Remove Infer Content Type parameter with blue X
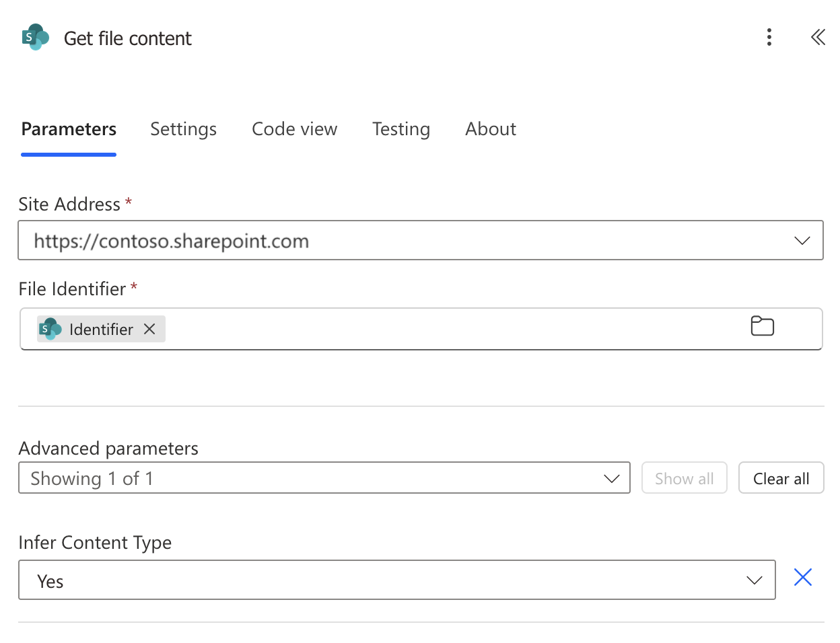840x643 pixels. click(x=802, y=577)
